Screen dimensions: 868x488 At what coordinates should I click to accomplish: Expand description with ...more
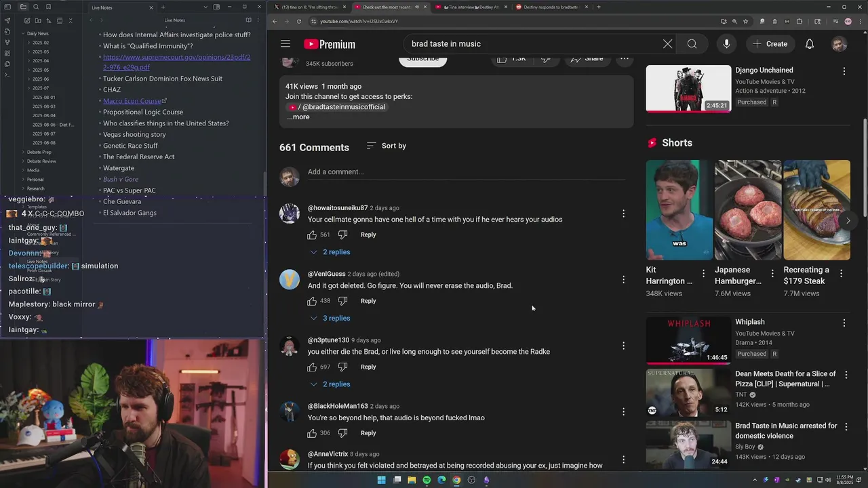point(298,117)
